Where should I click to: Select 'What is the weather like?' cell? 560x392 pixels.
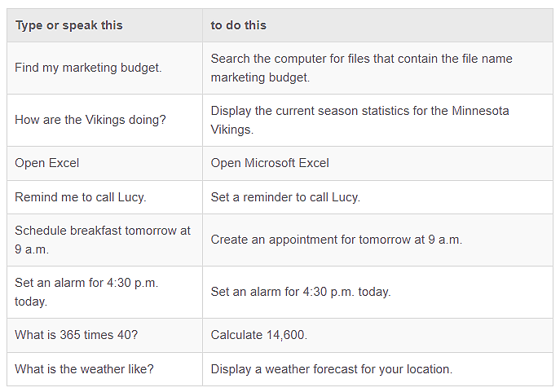pos(104,369)
